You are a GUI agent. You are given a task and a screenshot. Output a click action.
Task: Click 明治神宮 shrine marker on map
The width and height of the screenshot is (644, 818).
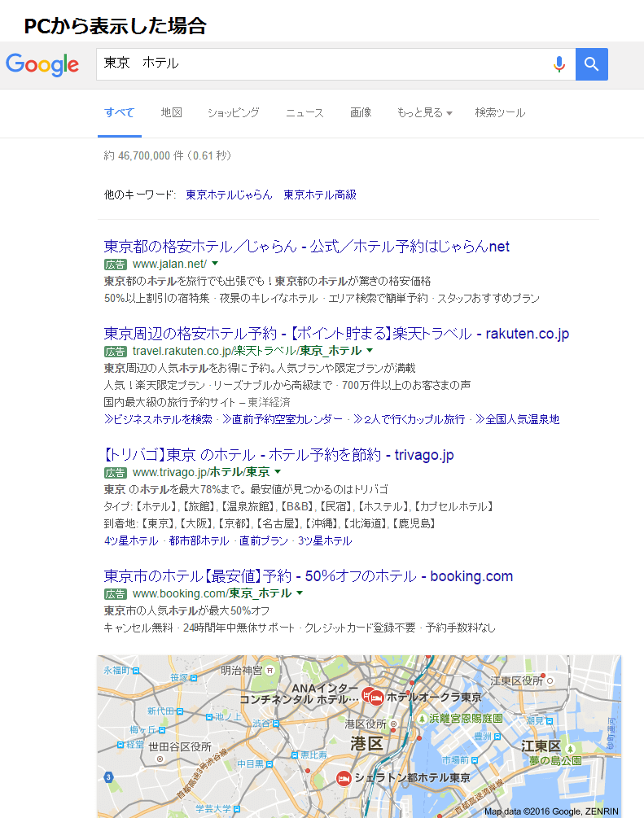tap(269, 671)
